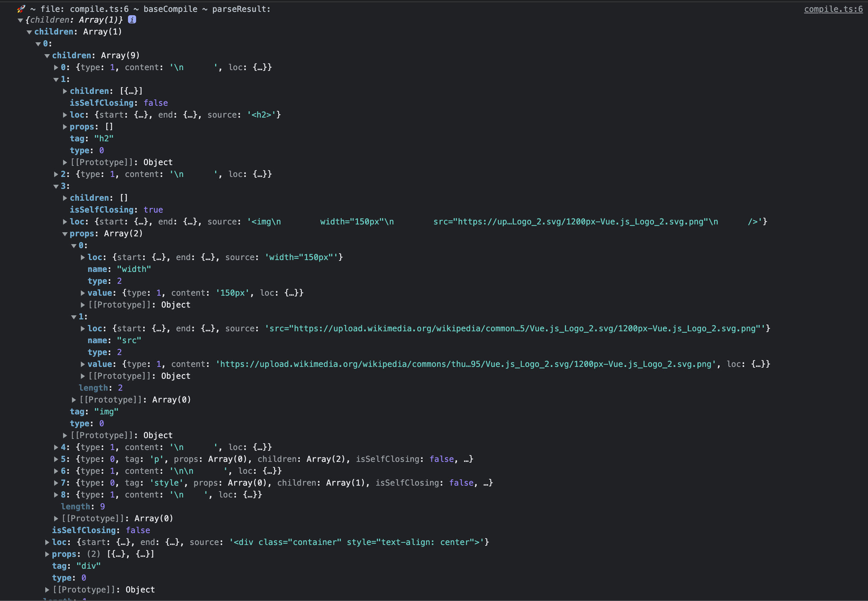This screenshot has width=868, height=601.
Task: Expand the props (2) array of the div
Action: [47, 554]
